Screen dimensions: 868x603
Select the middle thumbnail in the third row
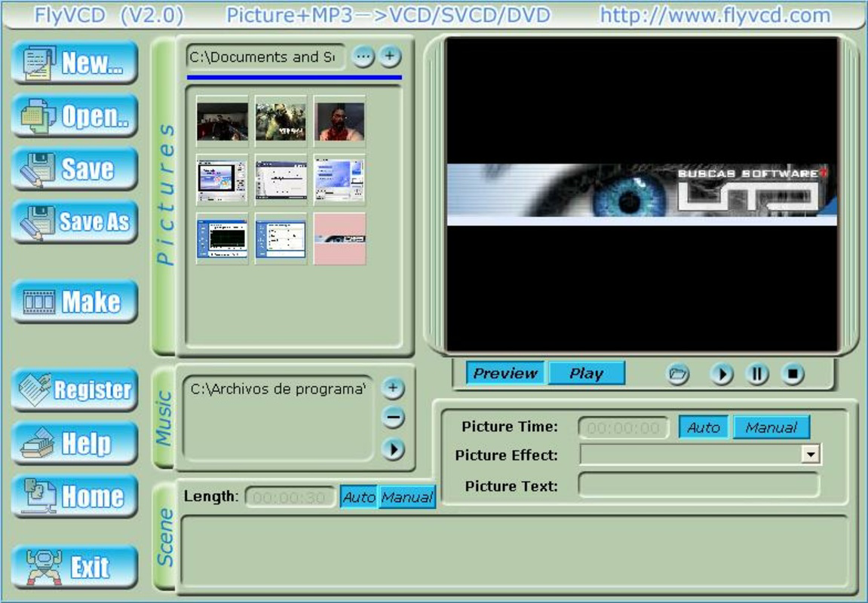281,238
